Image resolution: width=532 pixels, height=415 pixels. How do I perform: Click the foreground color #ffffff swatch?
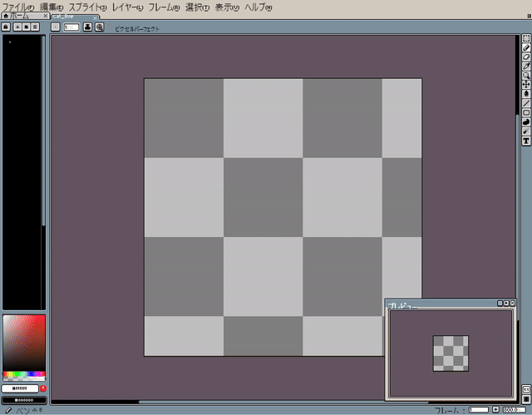[20, 388]
